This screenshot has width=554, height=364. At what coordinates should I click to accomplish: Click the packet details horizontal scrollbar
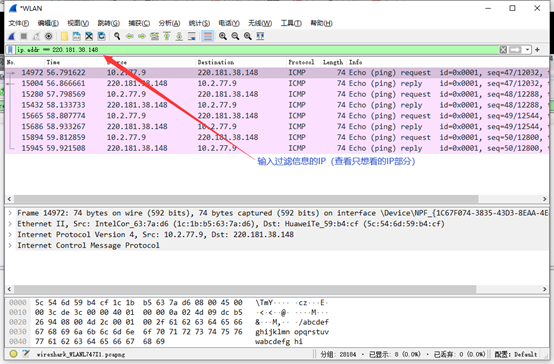click(x=246, y=289)
